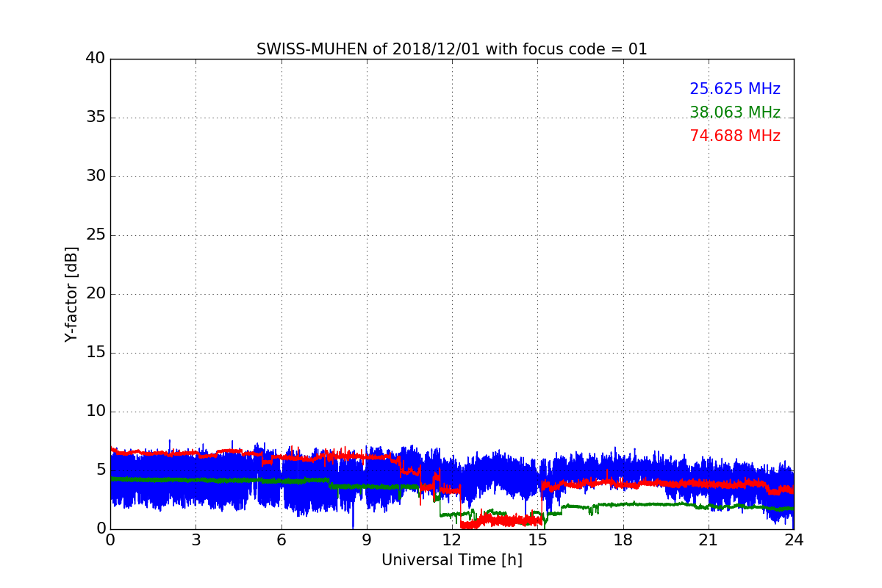Click the x-axis tick label 6
882x588 pixels.
(281, 539)
